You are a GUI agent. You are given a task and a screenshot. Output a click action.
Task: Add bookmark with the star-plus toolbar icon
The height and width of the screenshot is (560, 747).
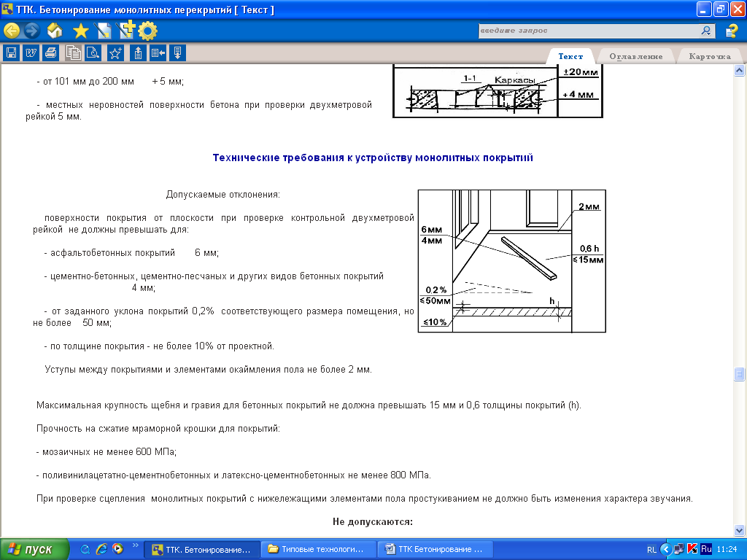[116, 52]
